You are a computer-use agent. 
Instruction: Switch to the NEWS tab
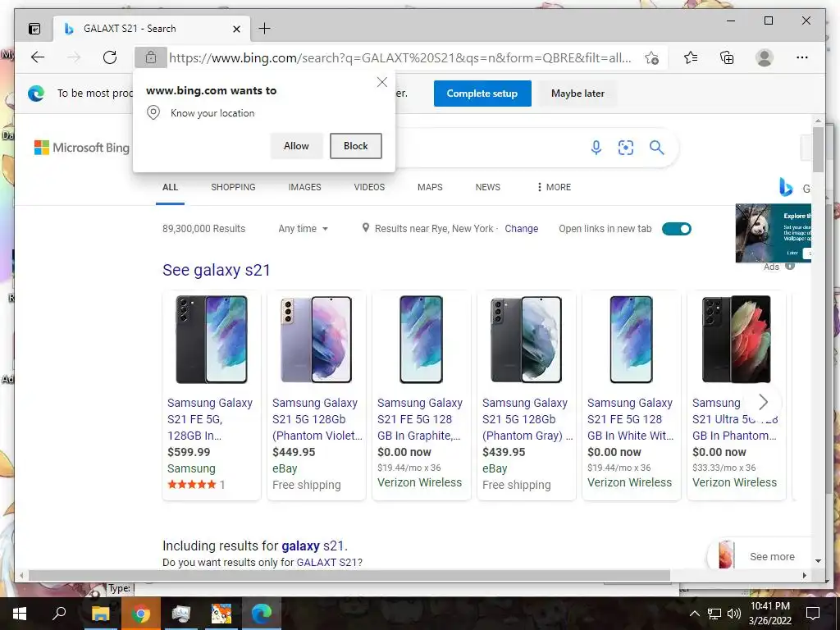pos(487,187)
